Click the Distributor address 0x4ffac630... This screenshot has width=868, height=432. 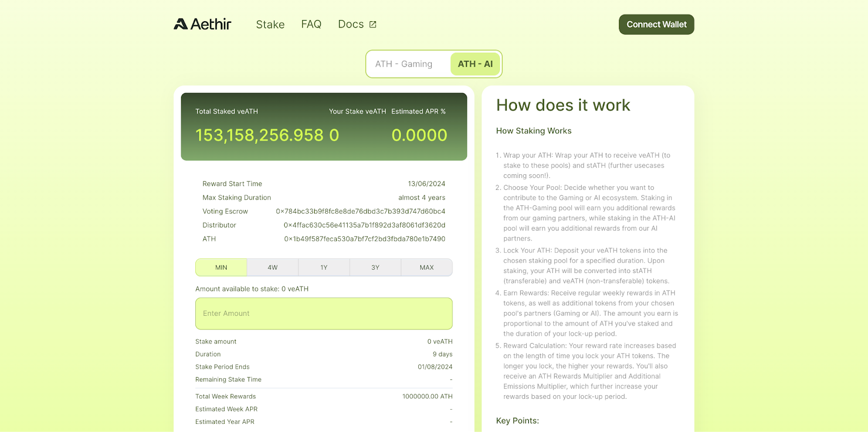(x=365, y=225)
